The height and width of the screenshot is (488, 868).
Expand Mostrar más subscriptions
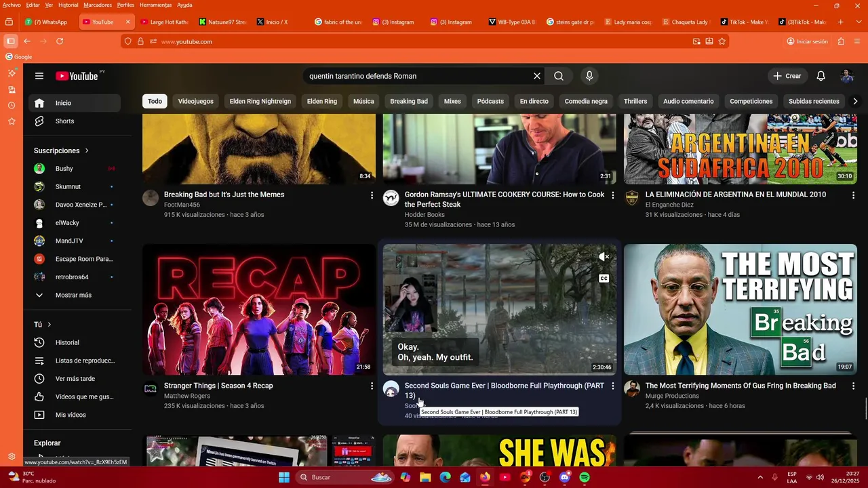75,296
